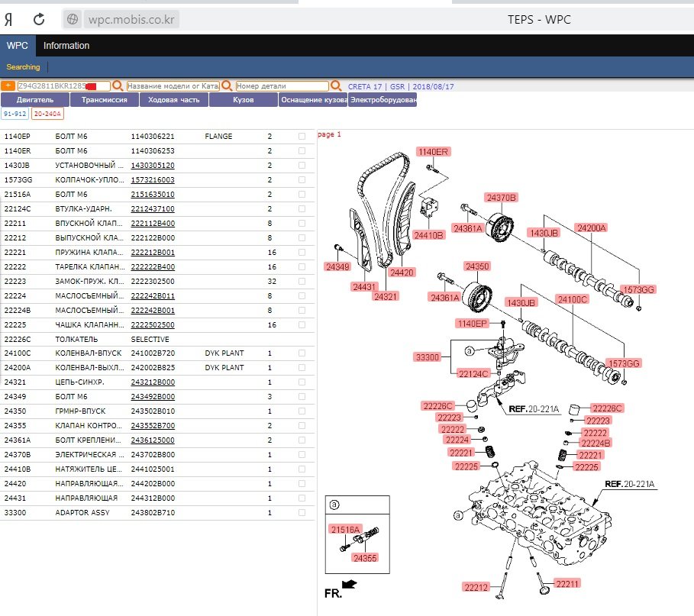
Task: Click diagram label 22224B
Action: (596, 443)
